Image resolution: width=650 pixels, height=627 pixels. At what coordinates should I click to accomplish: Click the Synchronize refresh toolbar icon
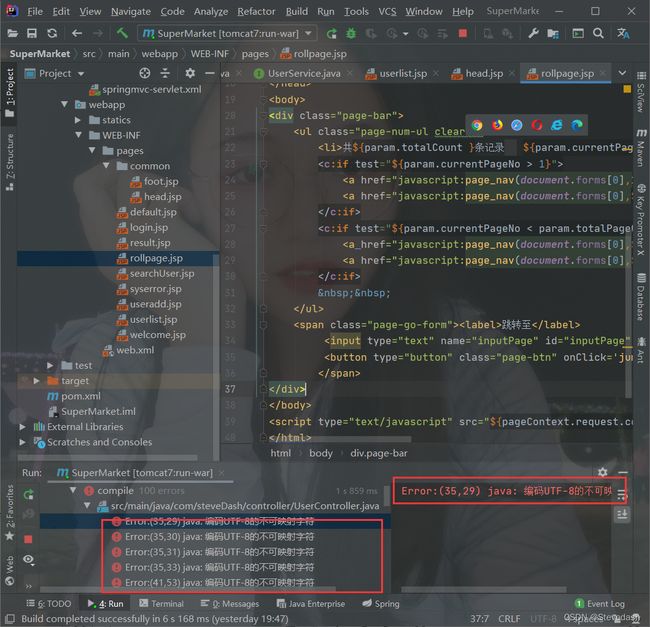[x=52, y=33]
